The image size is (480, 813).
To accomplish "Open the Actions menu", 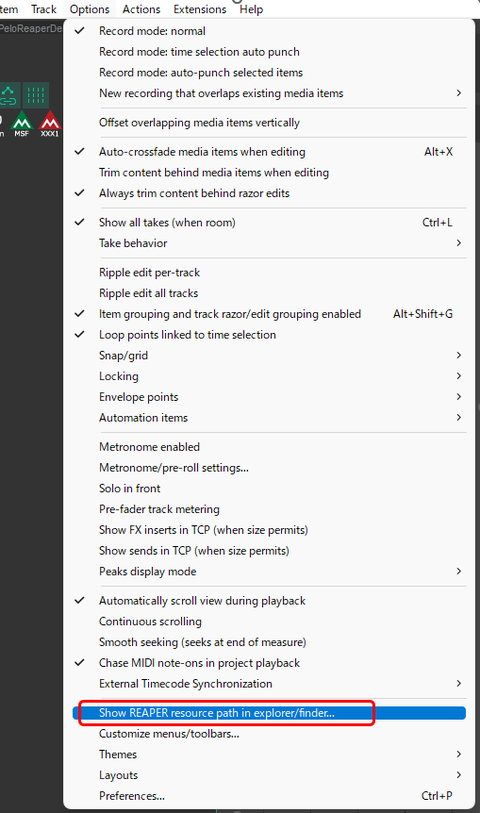I will (x=141, y=9).
